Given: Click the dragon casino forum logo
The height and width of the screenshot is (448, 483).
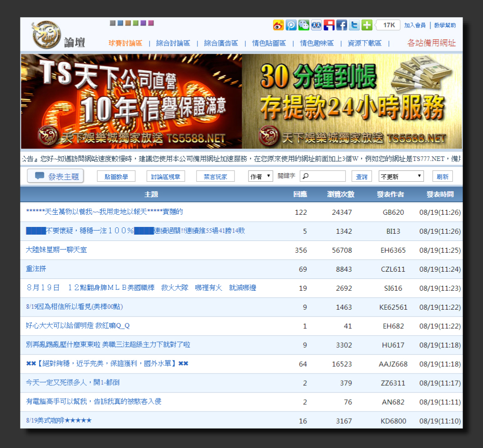Looking at the screenshot, I should pyautogui.click(x=46, y=35).
